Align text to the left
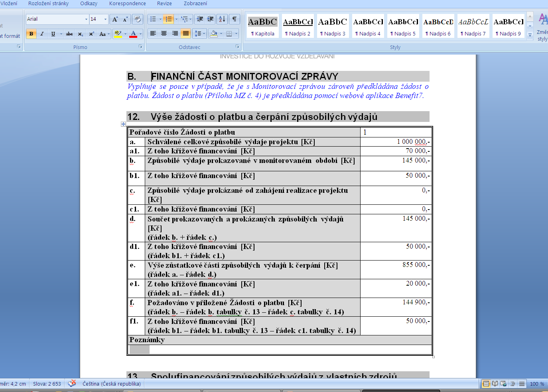Screen dimensions: 548x392 153,34
